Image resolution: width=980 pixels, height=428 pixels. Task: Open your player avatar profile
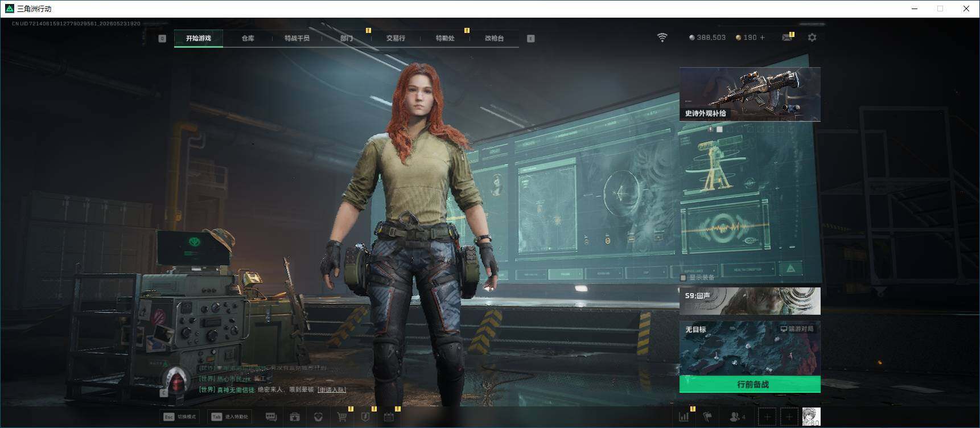[811, 417]
